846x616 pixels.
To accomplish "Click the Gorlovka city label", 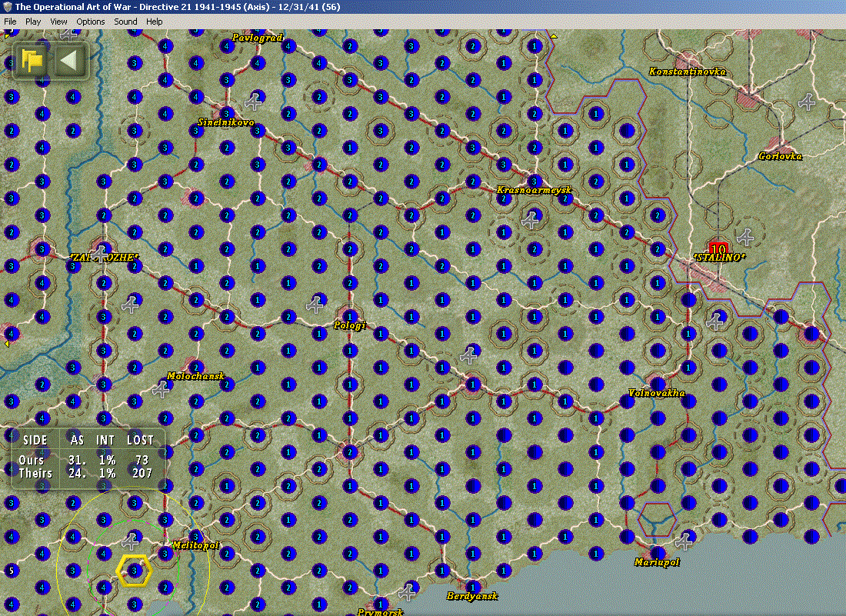I will 780,156.
